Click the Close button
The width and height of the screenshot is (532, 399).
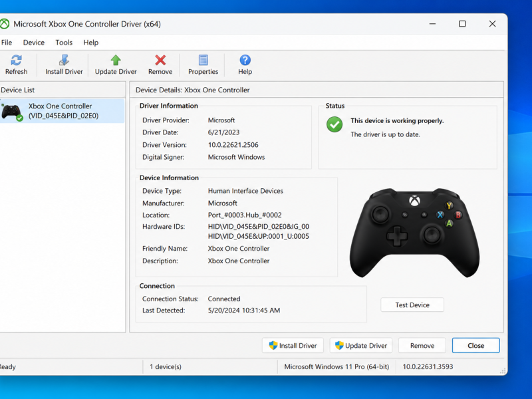475,345
